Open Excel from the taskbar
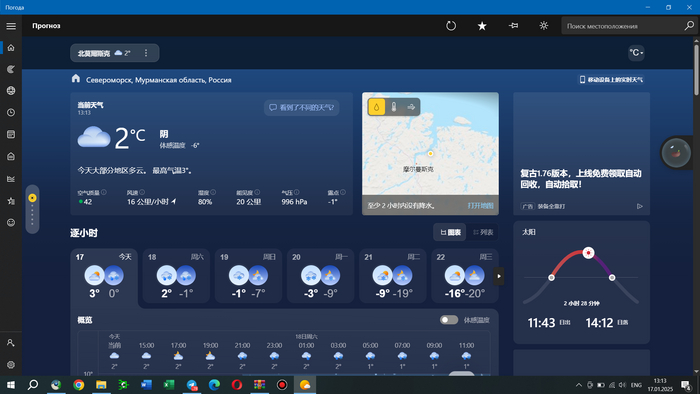Screen dimensions: 700x394 click(x=169, y=385)
